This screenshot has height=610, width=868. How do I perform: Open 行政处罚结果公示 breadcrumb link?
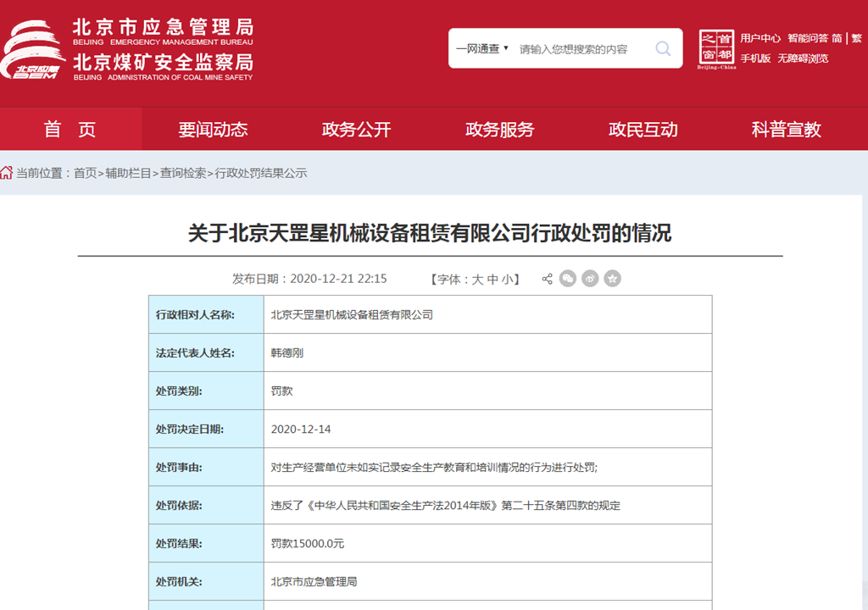click(x=261, y=173)
